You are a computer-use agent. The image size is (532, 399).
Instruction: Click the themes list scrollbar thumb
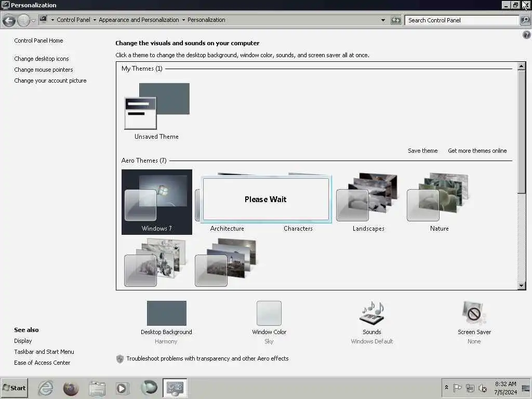(522, 131)
